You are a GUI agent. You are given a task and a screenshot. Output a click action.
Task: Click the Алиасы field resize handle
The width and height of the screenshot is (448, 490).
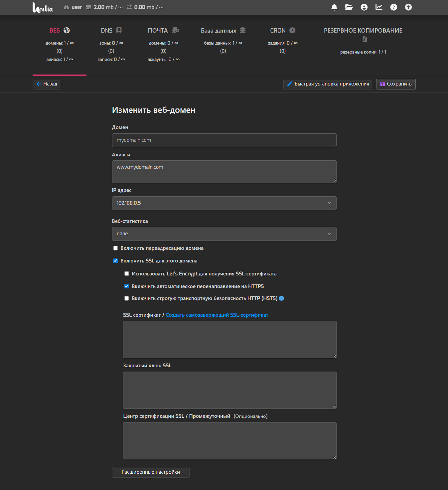tap(334, 181)
